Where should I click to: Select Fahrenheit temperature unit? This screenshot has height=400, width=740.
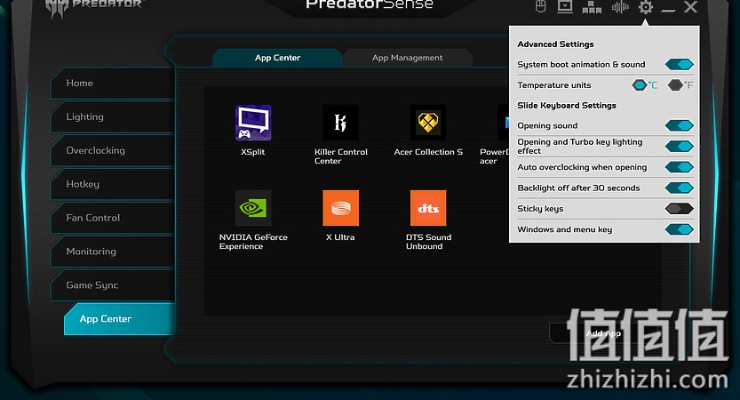tap(679, 85)
